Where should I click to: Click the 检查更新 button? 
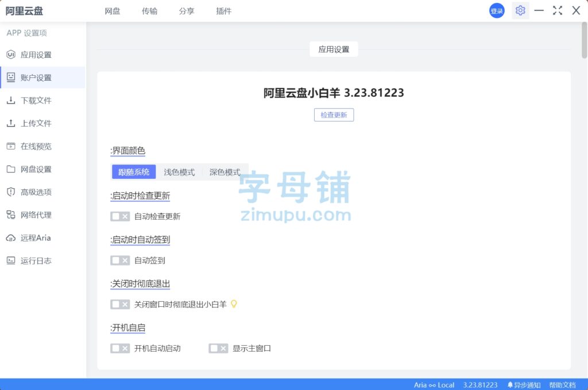(x=334, y=115)
